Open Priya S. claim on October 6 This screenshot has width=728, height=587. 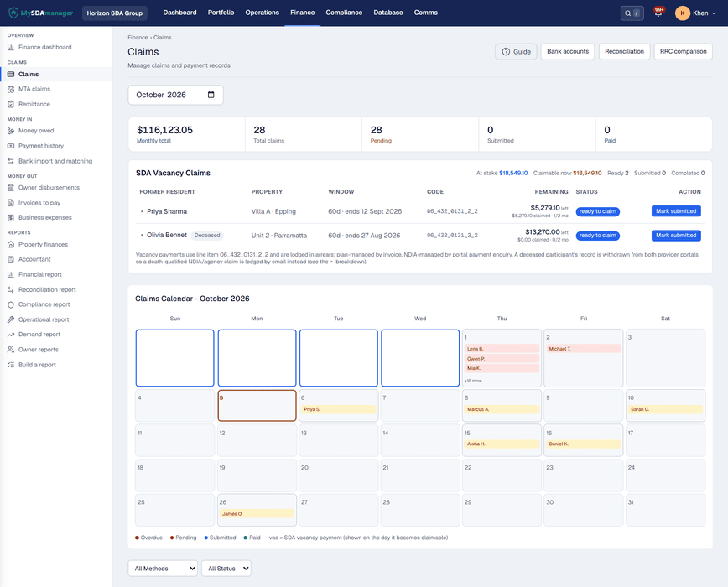339,409
